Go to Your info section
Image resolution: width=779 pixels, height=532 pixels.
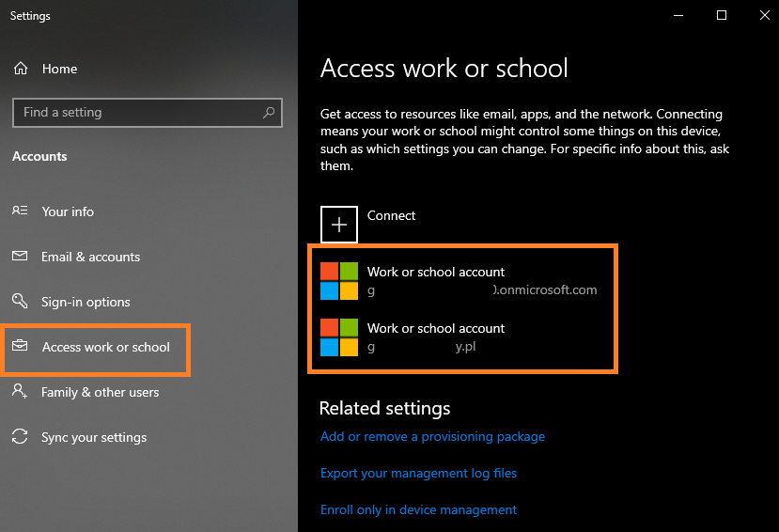click(68, 211)
